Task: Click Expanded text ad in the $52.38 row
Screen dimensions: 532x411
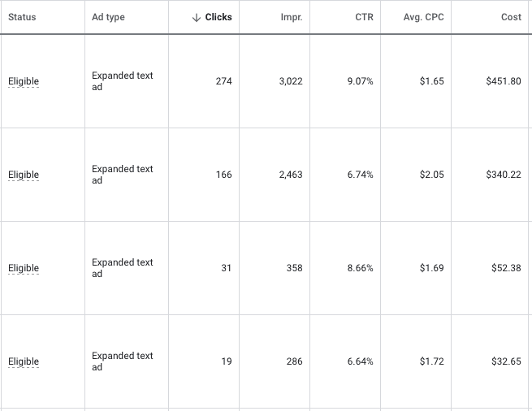Action: [x=122, y=268]
